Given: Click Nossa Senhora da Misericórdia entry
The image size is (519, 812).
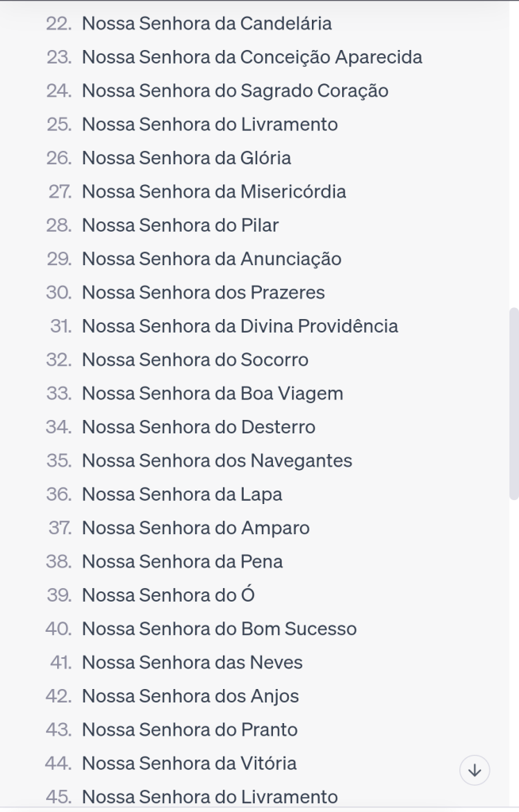Looking at the screenshot, I should [214, 191].
